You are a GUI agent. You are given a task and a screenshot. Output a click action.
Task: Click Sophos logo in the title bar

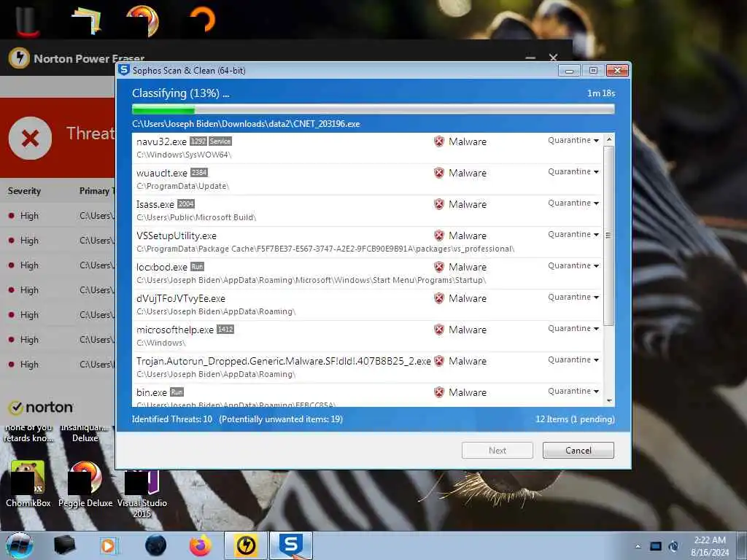(x=124, y=70)
